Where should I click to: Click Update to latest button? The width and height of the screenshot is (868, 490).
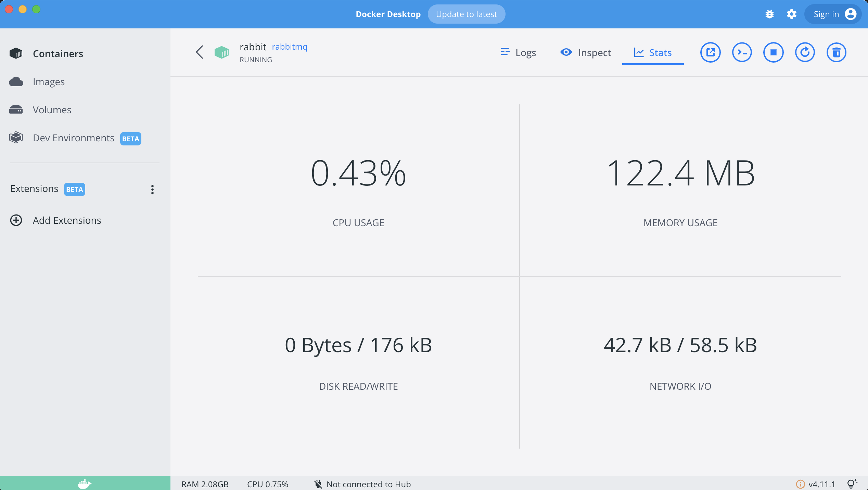(466, 14)
